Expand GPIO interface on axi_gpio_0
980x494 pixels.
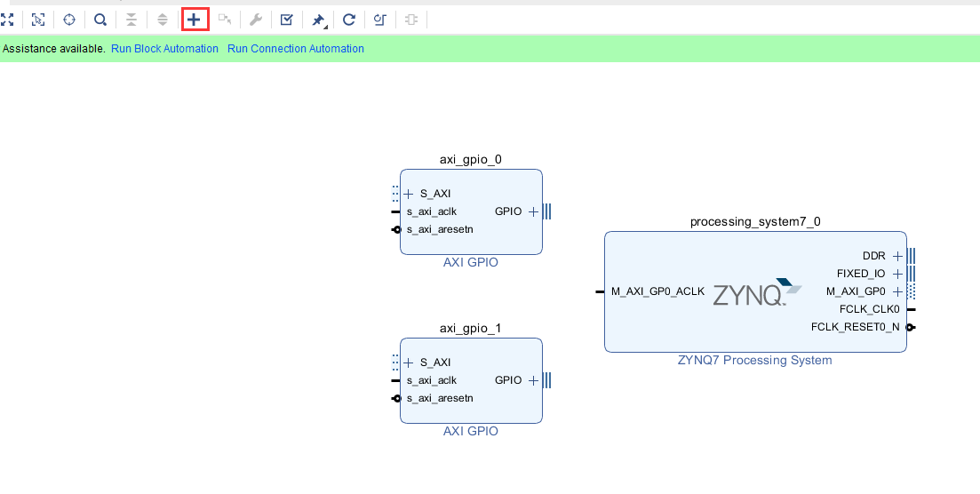coord(533,212)
